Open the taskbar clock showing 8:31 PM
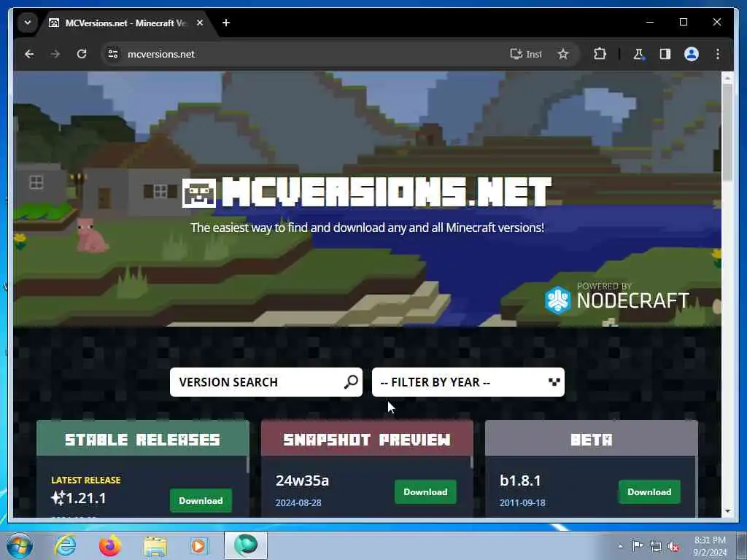 (x=710, y=546)
